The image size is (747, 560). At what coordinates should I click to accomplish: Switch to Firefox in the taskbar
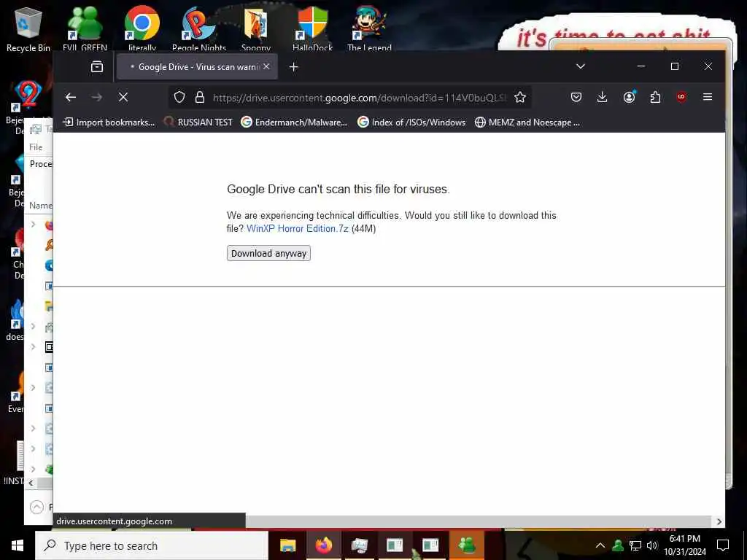(x=323, y=545)
